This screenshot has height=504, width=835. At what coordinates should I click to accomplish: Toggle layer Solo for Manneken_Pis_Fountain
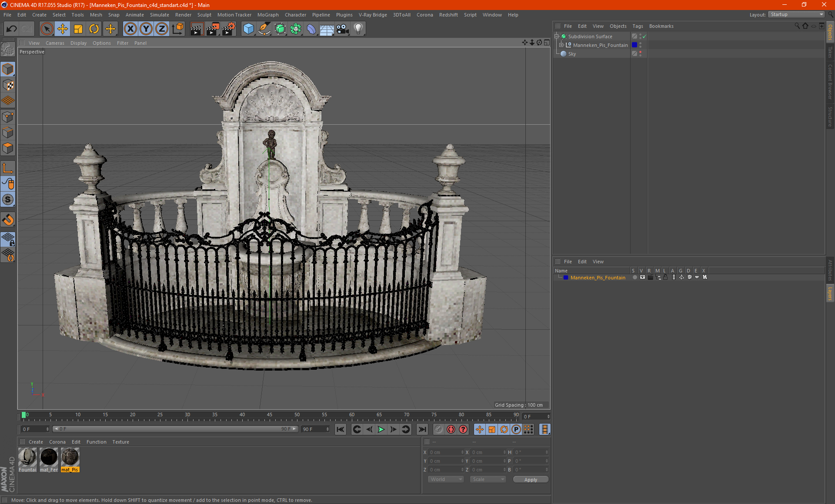coord(635,277)
